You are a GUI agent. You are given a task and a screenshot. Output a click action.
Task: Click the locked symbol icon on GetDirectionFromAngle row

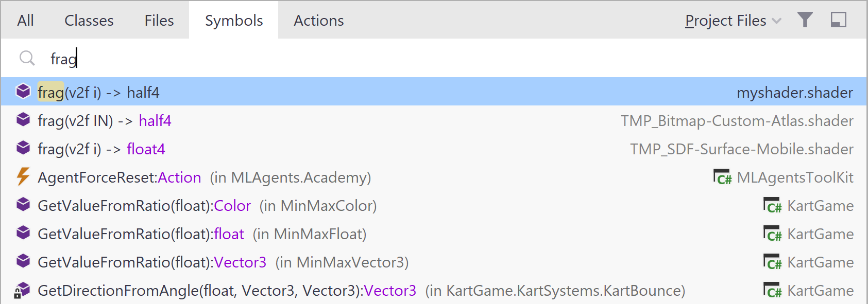coord(23,290)
